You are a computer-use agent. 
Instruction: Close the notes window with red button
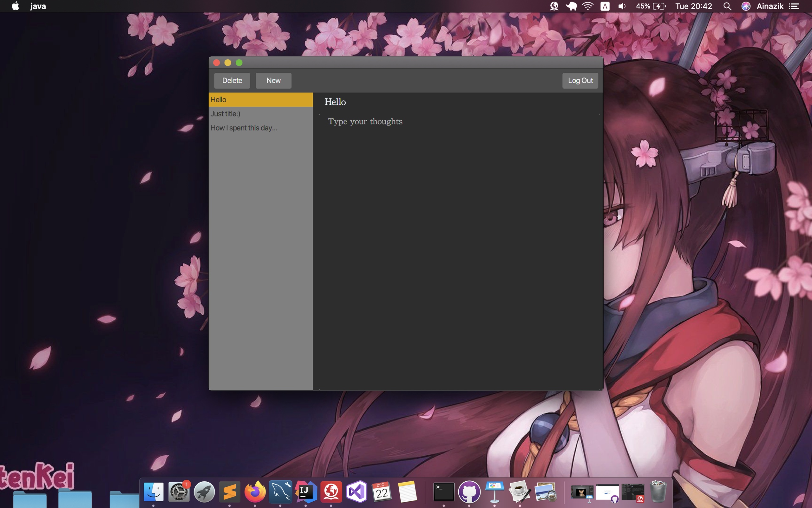pyautogui.click(x=216, y=63)
